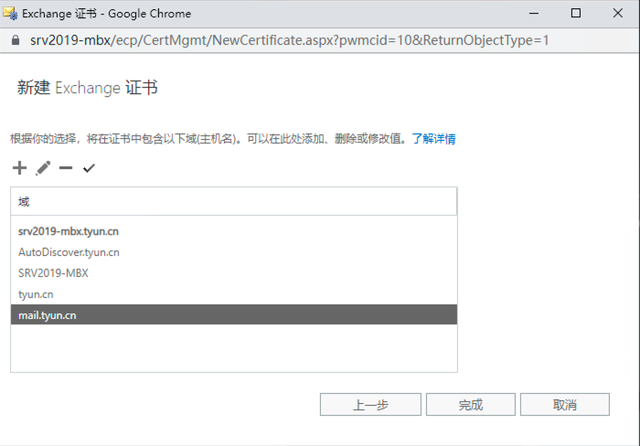Click the plus icon to add a domain
The height and width of the screenshot is (446, 640).
[x=19, y=168]
